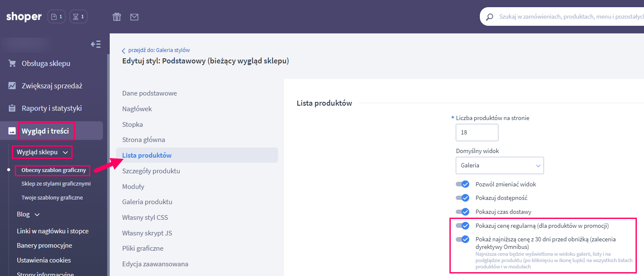Switch to Własny skrypt JS tab
The width and height of the screenshot is (644, 276).
click(147, 233)
